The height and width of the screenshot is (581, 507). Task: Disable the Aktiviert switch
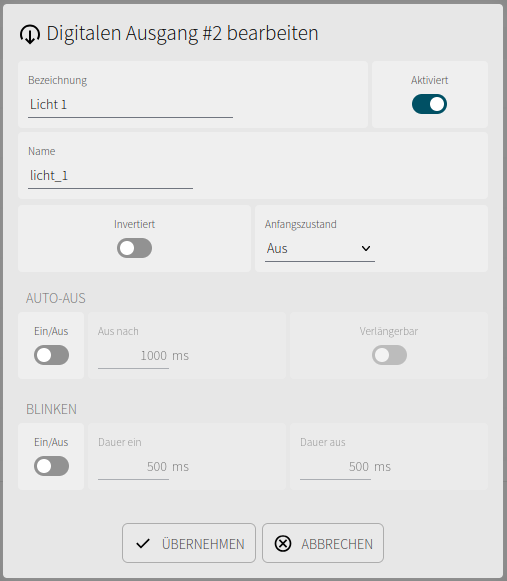tap(429, 104)
